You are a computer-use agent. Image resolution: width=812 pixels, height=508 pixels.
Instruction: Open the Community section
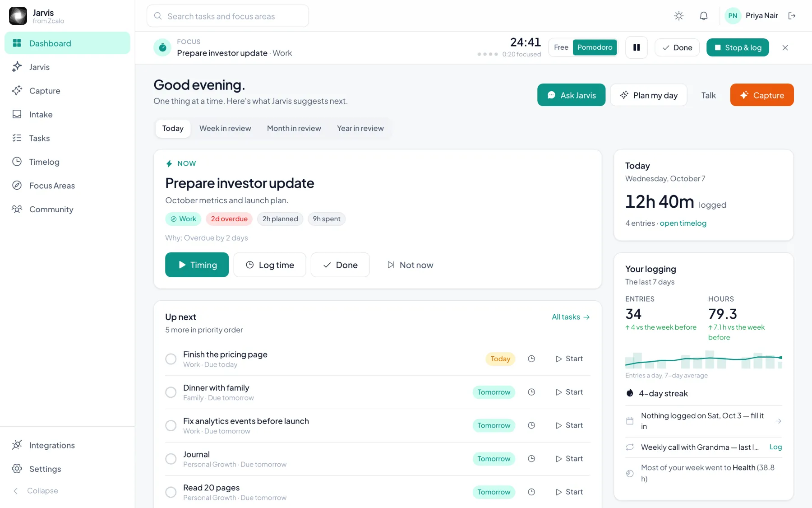67,209
